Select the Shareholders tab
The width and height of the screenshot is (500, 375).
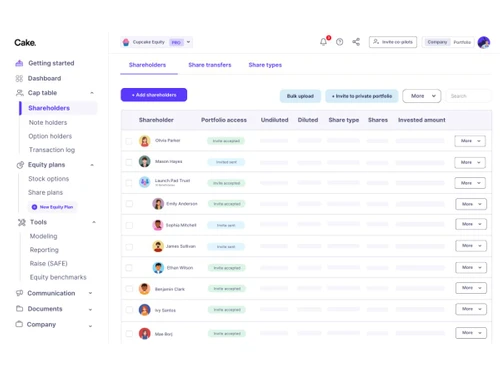[147, 65]
